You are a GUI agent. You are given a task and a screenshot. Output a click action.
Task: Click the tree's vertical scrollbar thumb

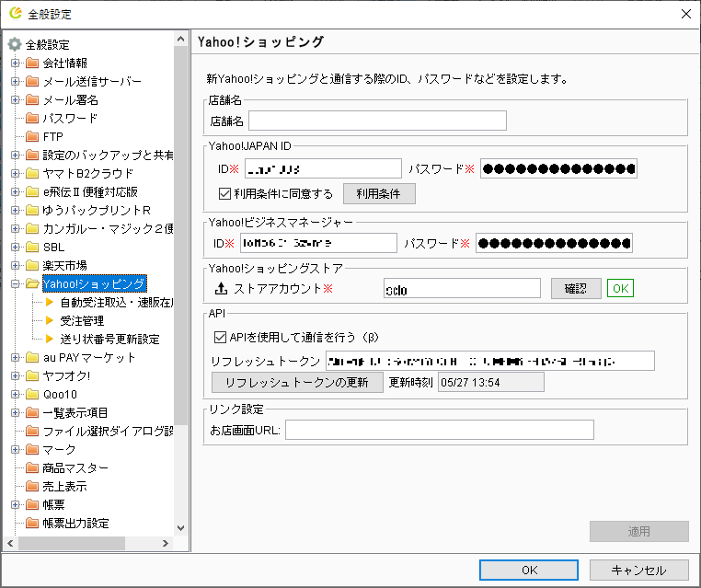(x=180, y=236)
